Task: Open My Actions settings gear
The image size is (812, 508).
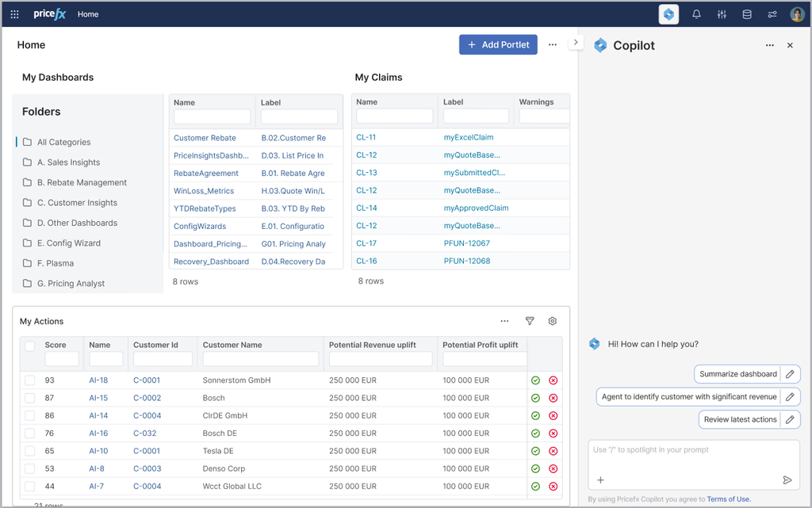Action: tap(553, 321)
